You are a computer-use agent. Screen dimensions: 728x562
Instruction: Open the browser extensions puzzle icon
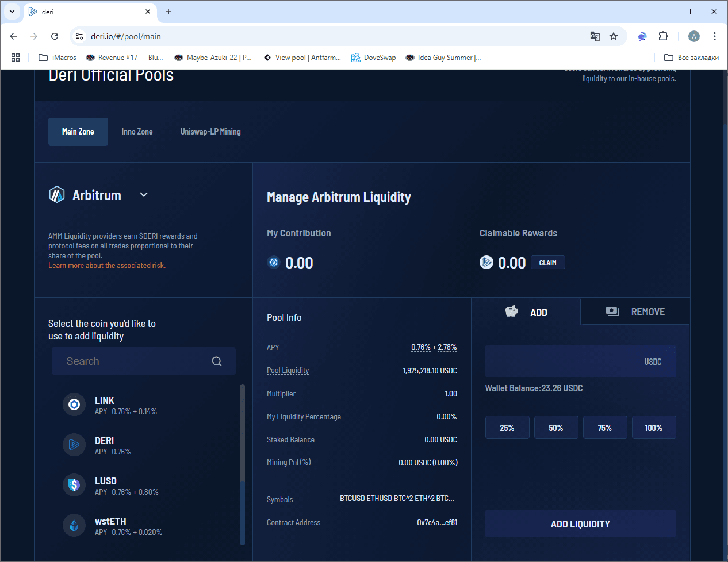coord(663,36)
